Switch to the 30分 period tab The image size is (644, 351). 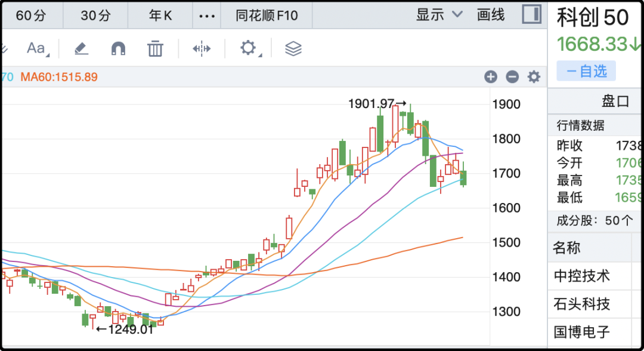[x=95, y=16]
